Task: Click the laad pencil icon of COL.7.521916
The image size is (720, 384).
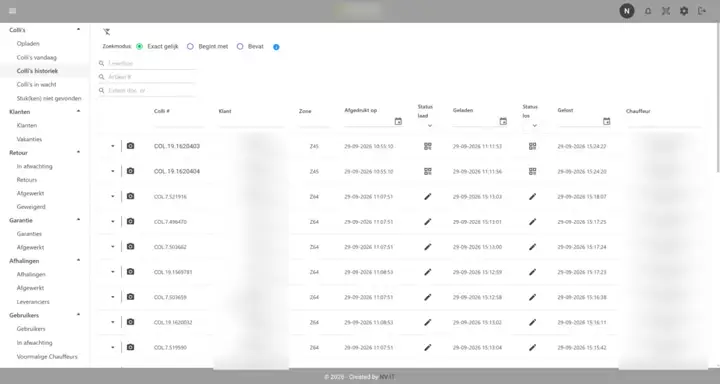Action: [428, 197]
